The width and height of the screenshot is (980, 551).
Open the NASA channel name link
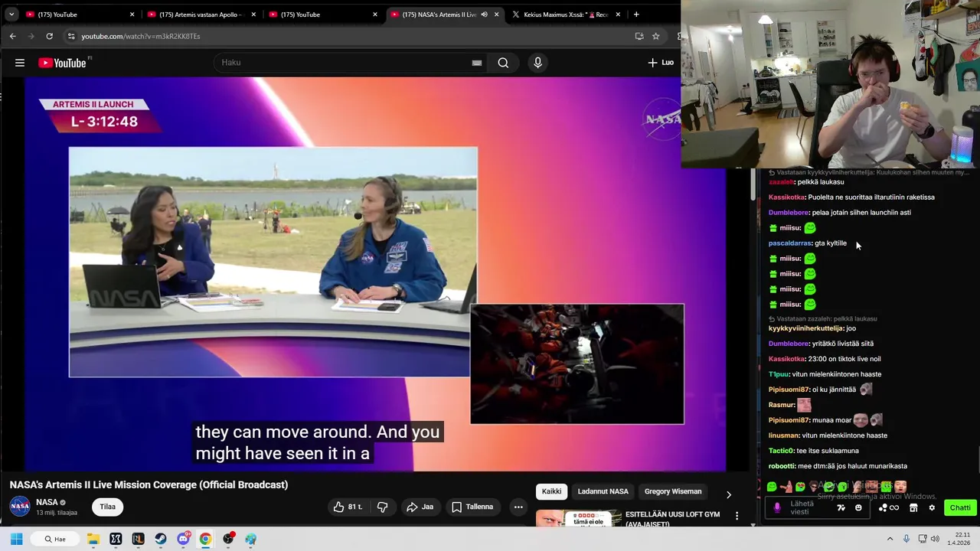47,503
